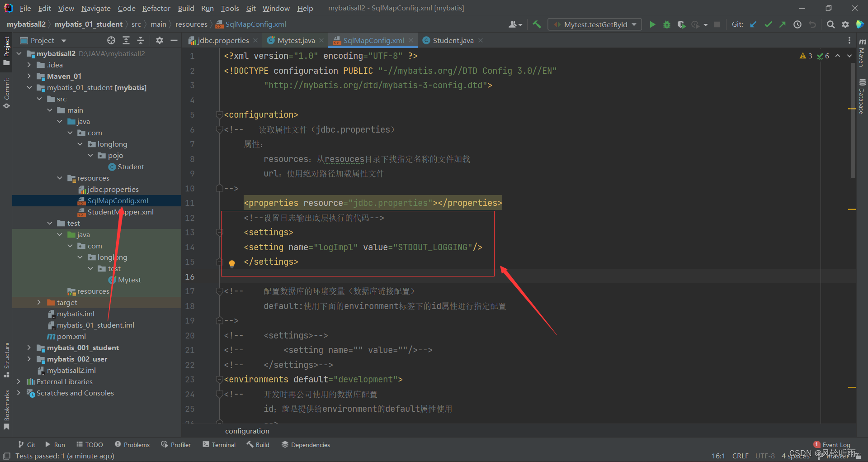Open the Maven tool window
This screenshot has height=462, width=868.
tap(862, 52)
